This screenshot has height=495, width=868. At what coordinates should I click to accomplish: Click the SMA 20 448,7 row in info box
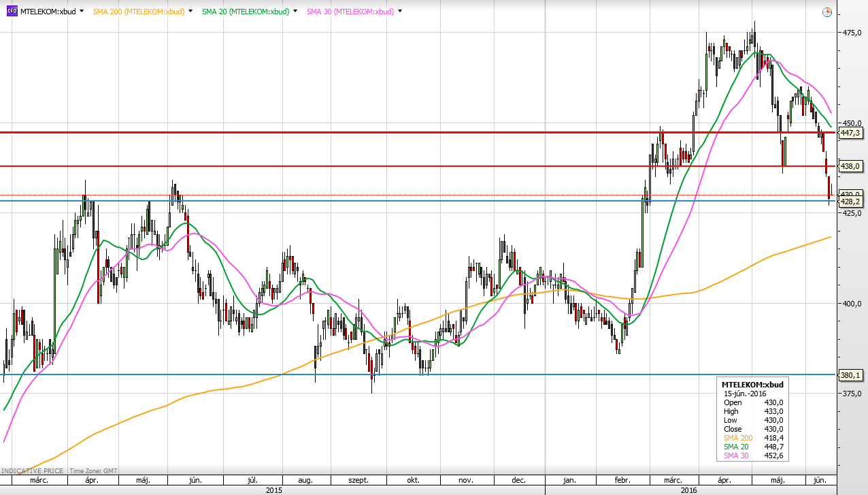point(754,447)
